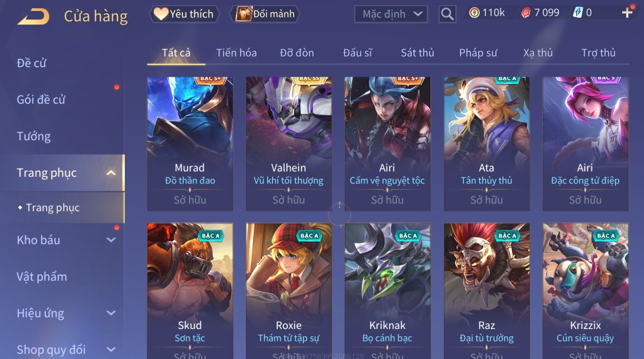The width and height of the screenshot is (644, 359).
Task: Tap the blue voucher currency icon
Action: pos(578,13)
